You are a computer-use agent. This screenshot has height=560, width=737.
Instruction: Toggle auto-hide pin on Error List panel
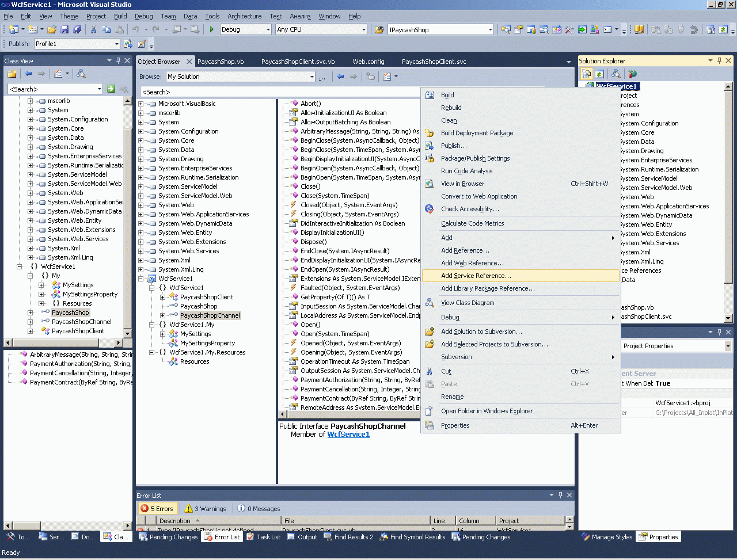point(560,495)
